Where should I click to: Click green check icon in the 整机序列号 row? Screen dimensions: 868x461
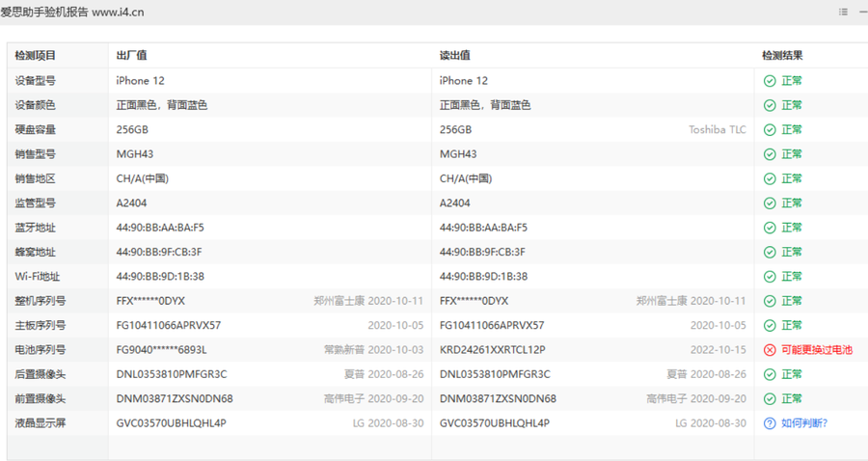(769, 301)
